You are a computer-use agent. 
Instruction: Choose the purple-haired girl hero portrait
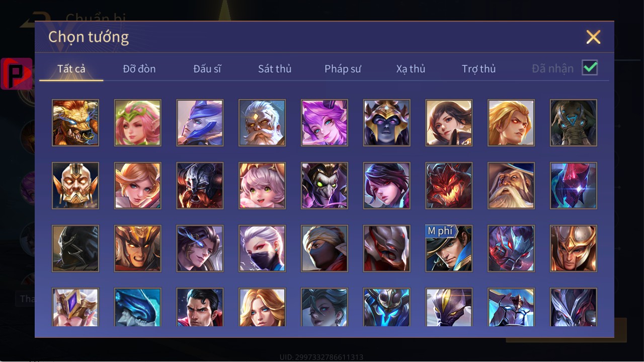coord(325,123)
